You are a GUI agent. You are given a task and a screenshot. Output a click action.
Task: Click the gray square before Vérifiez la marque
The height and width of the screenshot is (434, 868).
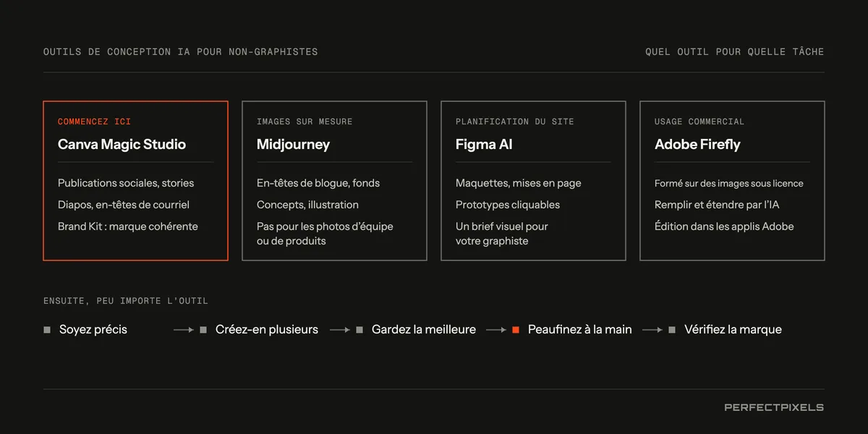[x=672, y=330]
